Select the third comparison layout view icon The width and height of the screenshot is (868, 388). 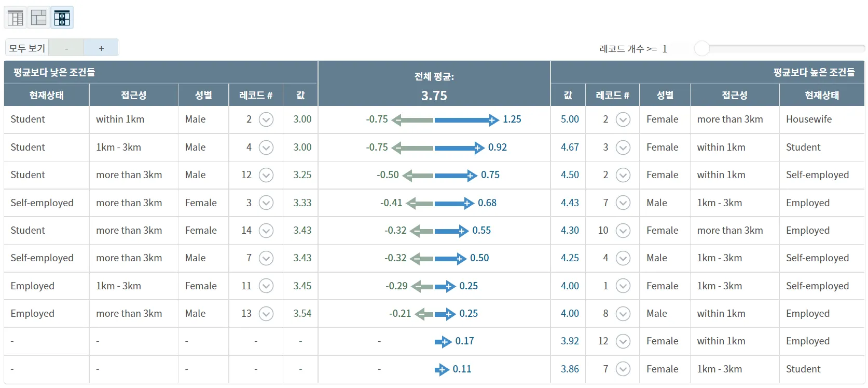coord(62,18)
